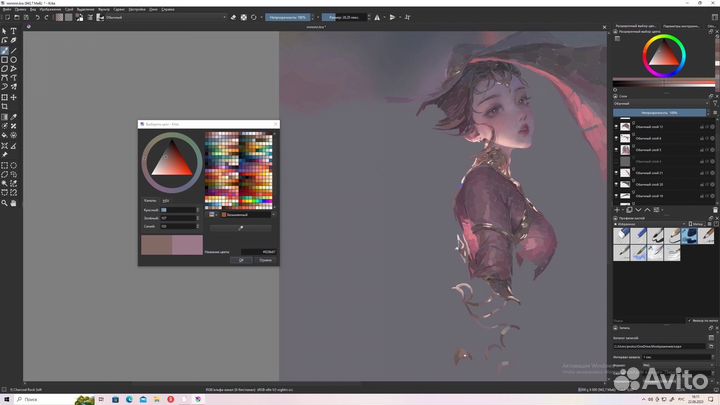
Task: Click the OK button in the color dialog
Action: 241,260
